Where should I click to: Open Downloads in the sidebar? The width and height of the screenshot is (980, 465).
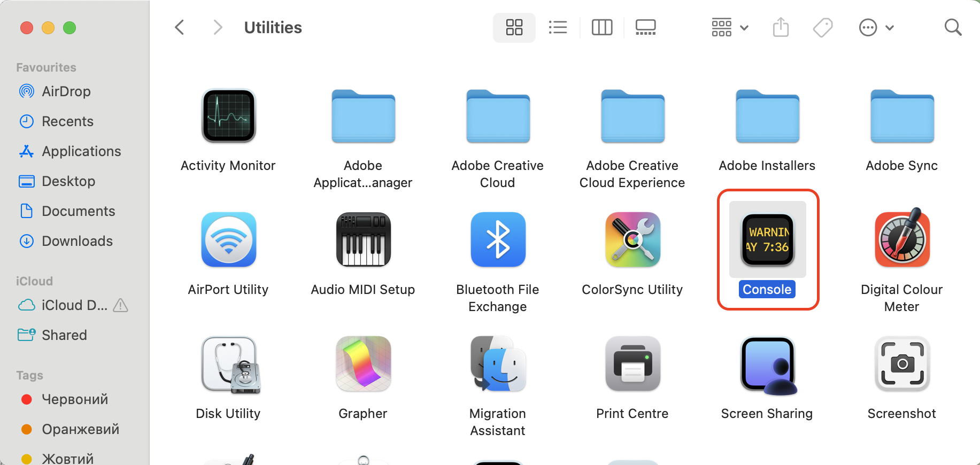pos(77,241)
